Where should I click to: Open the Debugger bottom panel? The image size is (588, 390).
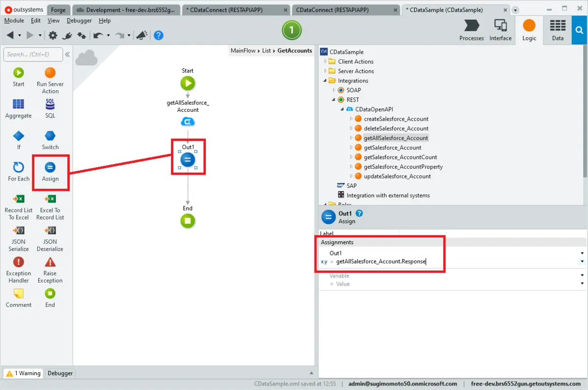pyautogui.click(x=60, y=373)
